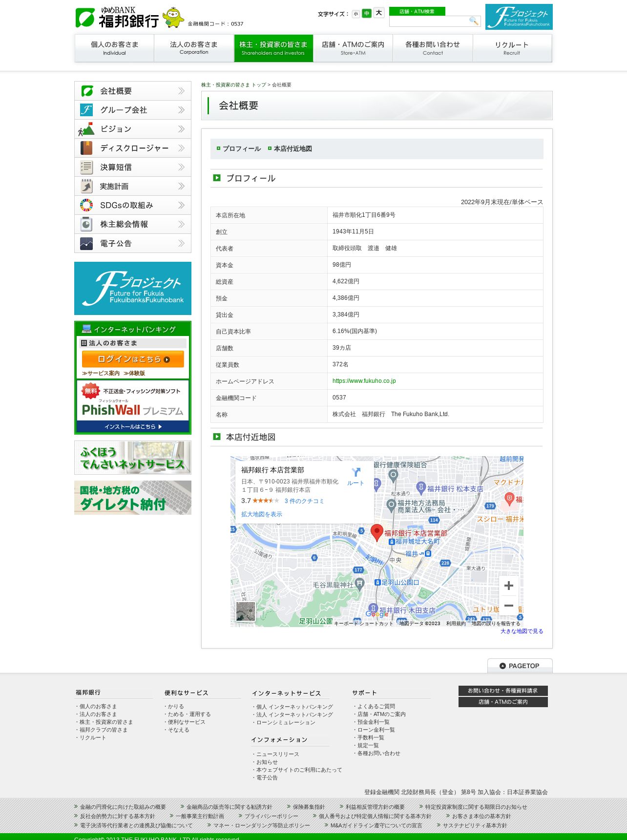The image size is (627, 840).
Task: Click the SDGs color wheel icon
Action: pyautogui.click(x=86, y=205)
